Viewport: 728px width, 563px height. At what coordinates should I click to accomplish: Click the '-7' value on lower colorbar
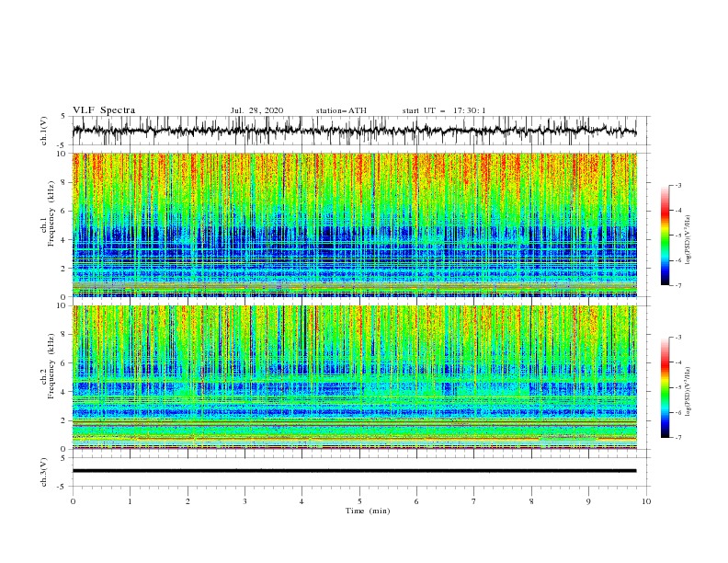tap(677, 437)
